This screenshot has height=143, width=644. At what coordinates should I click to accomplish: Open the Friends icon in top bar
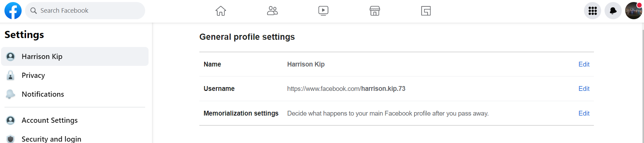click(272, 11)
